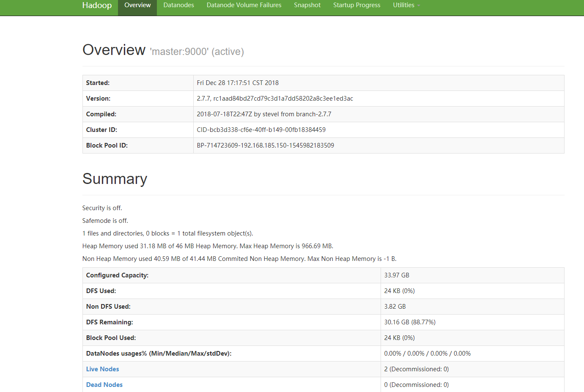
Task: Go to the Datanodes tab
Action: pos(178,5)
